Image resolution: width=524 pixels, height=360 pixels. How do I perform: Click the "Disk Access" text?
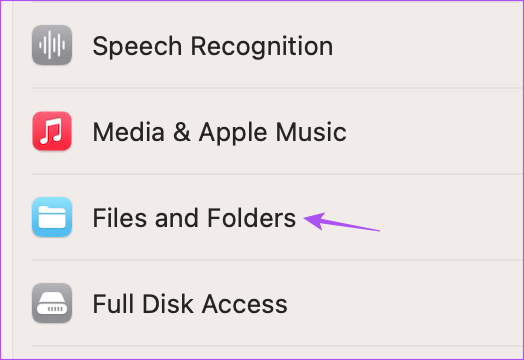click(215, 304)
